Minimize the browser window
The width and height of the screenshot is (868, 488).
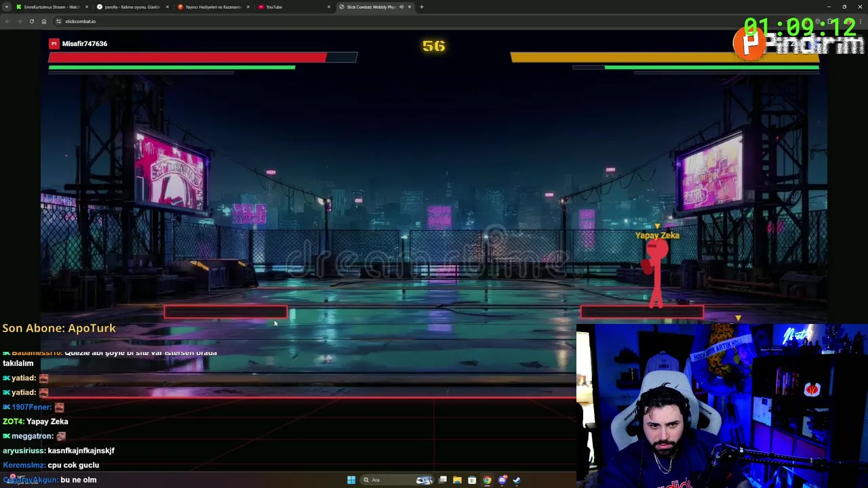829,7
